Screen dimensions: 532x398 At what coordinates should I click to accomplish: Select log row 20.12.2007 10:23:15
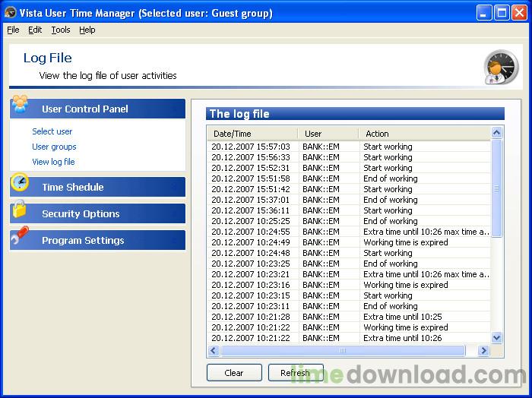pos(349,295)
